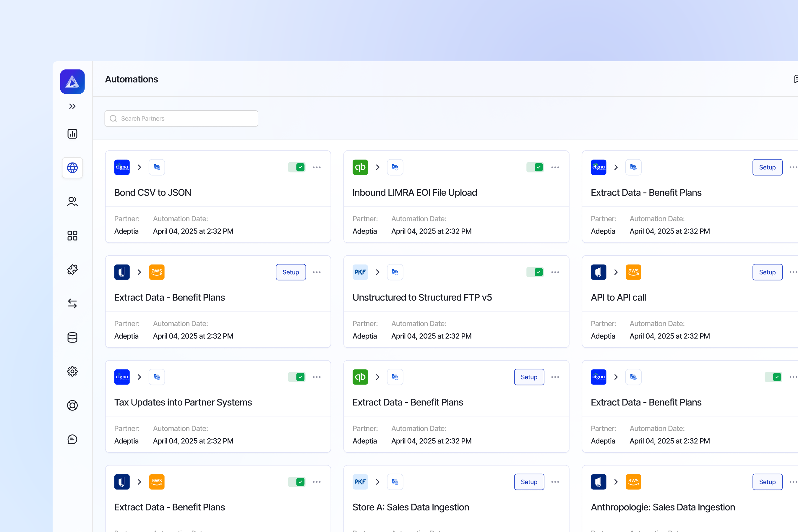Click Setup on Store A: Sales Data Ingestion
Image resolution: width=798 pixels, height=532 pixels.
click(529, 482)
